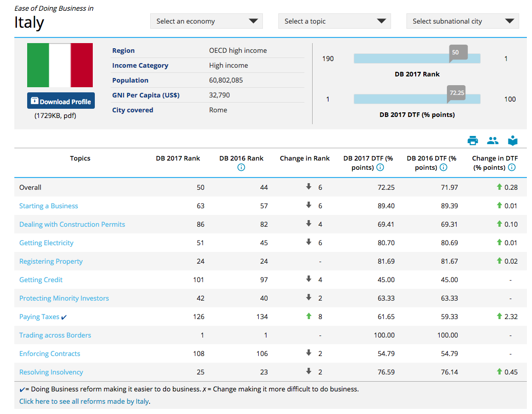Open the Resolving Insolvency link

(x=51, y=372)
